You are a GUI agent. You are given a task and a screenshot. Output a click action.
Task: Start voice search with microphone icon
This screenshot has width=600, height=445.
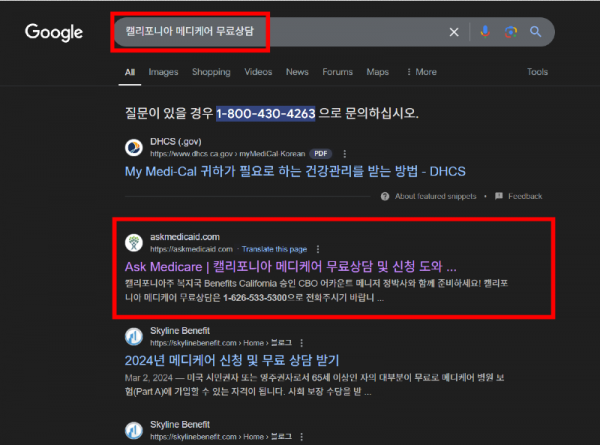click(485, 32)
